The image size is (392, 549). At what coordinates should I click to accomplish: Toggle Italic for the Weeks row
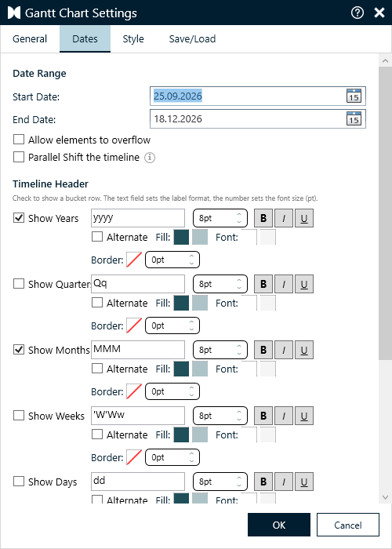pyautogui.click(x=284, y=416)
